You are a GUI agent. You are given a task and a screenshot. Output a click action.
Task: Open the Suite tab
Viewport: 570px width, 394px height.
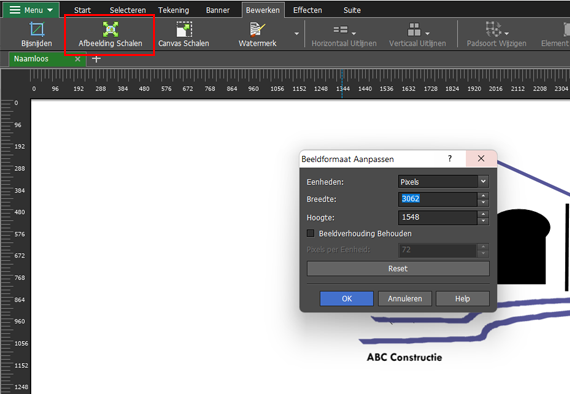pos(352,10)
